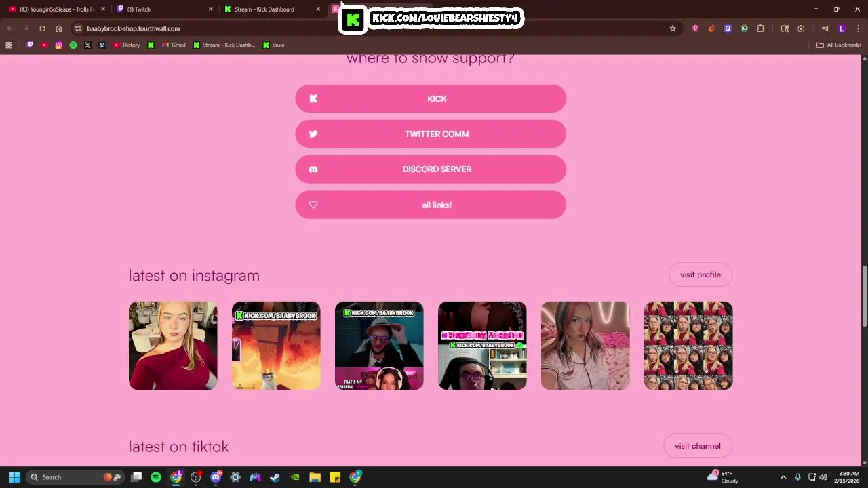Viewport: 868px width, 488px height.
Task: Open the Spotify bookmark icon
Action: tap(73, 45)
